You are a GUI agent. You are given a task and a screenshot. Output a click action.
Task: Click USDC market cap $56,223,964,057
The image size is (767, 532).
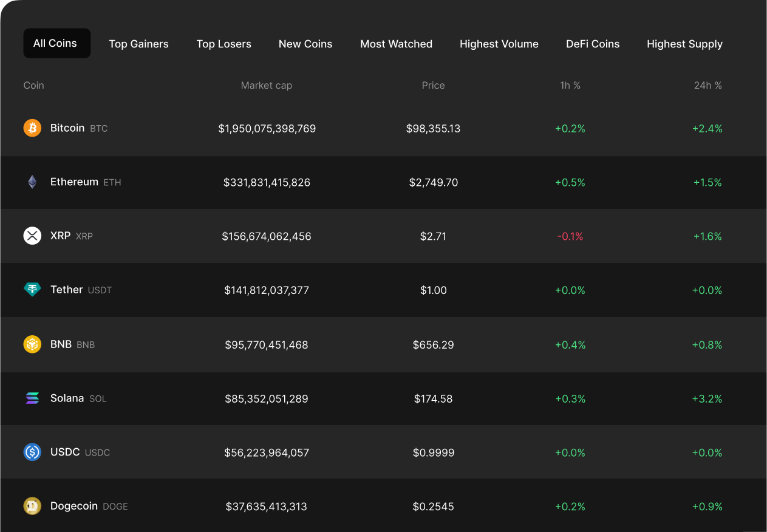[x=267, y=452]
